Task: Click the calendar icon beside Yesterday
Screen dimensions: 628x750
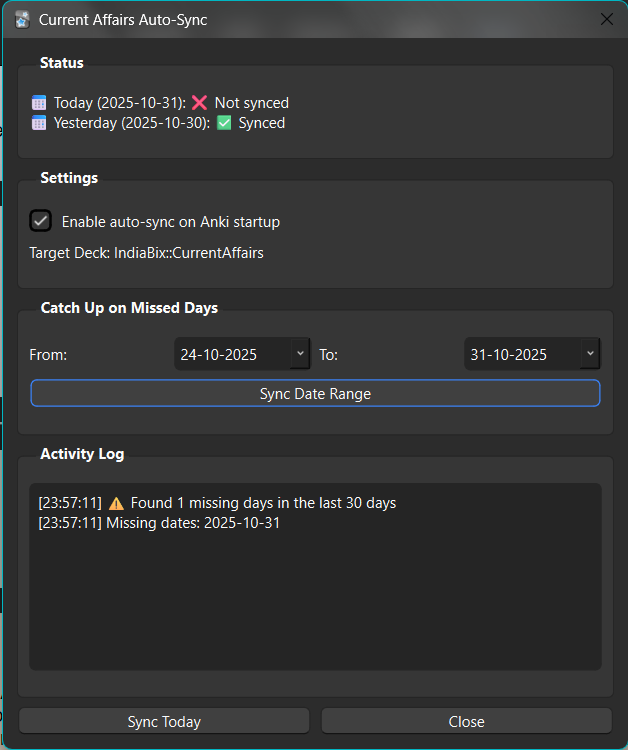Action: pyautogui.click(x=39, y=123)
